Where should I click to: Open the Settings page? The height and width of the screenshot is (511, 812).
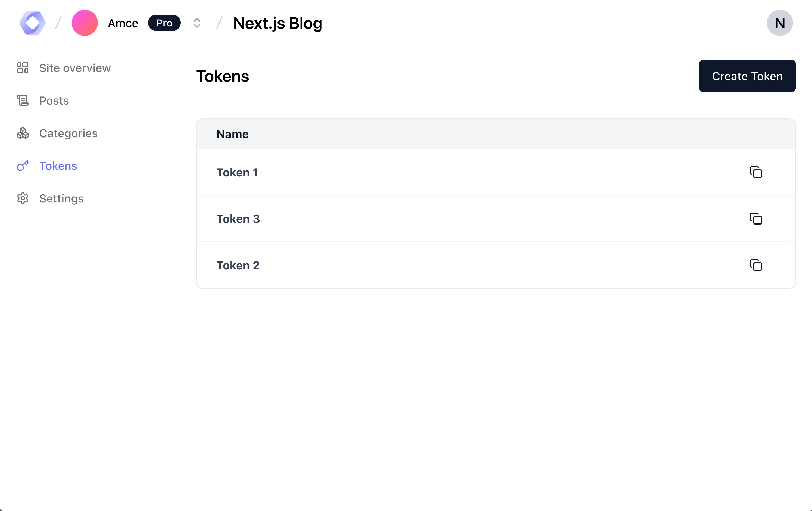pyautogui.click(x=61, y=198)
